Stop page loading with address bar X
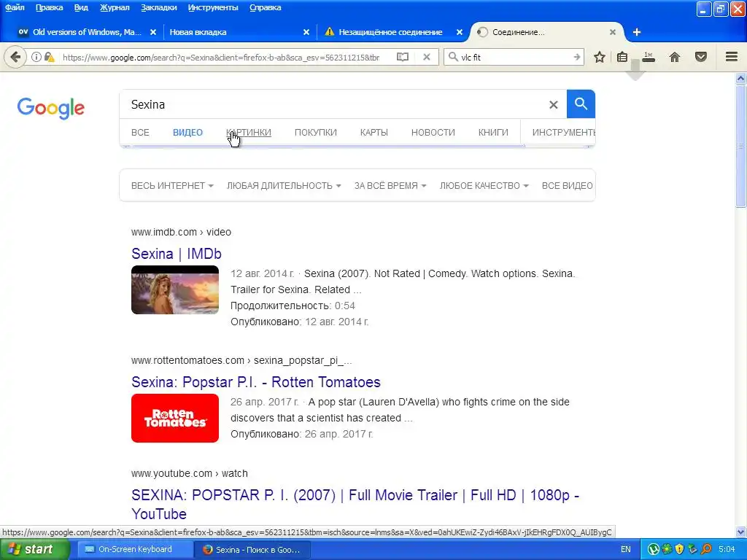747x560 pixels. tap(427, 57)
